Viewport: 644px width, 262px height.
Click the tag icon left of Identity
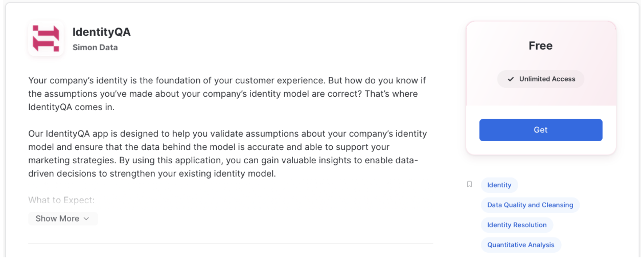pos(469,184)
